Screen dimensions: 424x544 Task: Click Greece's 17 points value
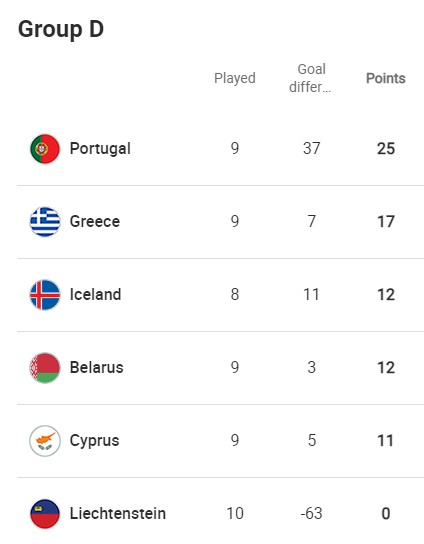tap(386, 221)
